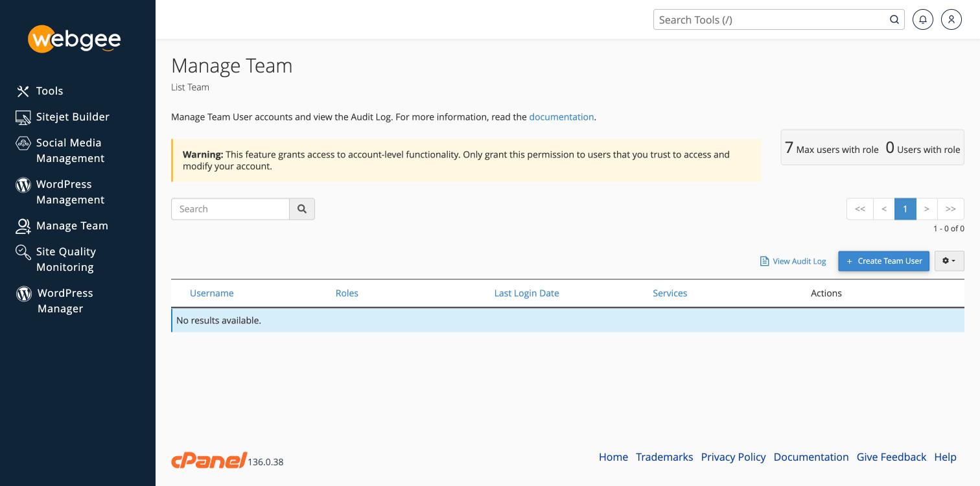This screenshot has height=486, width=980.
Task: Open Tools wrench icon in sidebar
Action: [23, 91]
